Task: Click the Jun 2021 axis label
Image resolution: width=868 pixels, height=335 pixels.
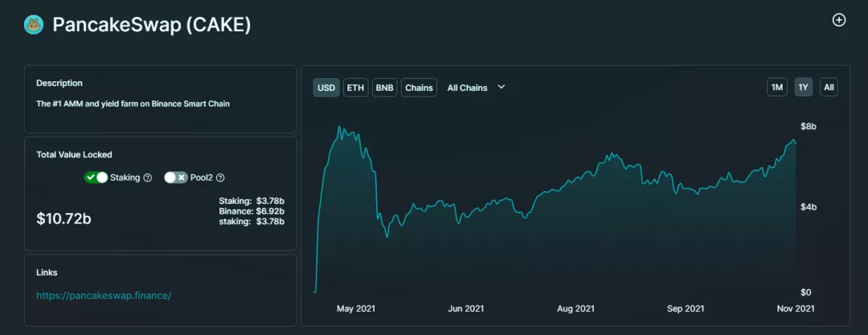Action: pyautogui.click(x=467, y=308)
